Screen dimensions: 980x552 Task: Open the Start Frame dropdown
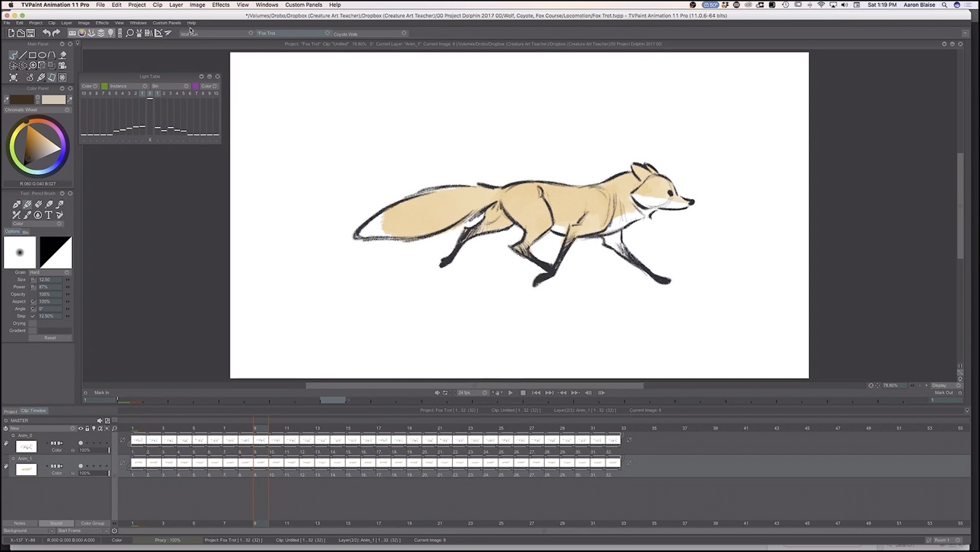(x=82, y=531)
